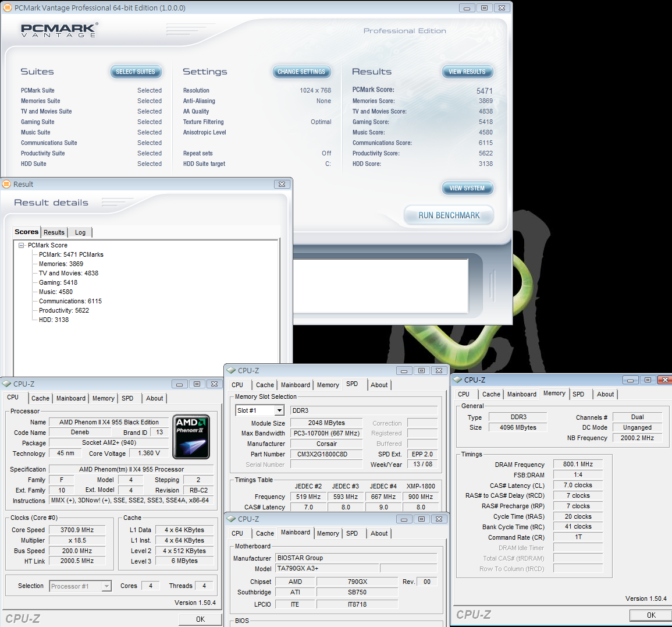The width and height of the screenshot is (672, 627).
Task: Click the CPU-Z icon in Mainboard window title
Action: click(232, 519)
